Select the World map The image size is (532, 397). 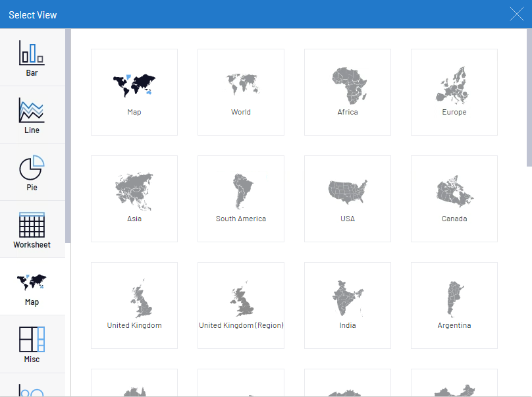[x=240, y=92]
